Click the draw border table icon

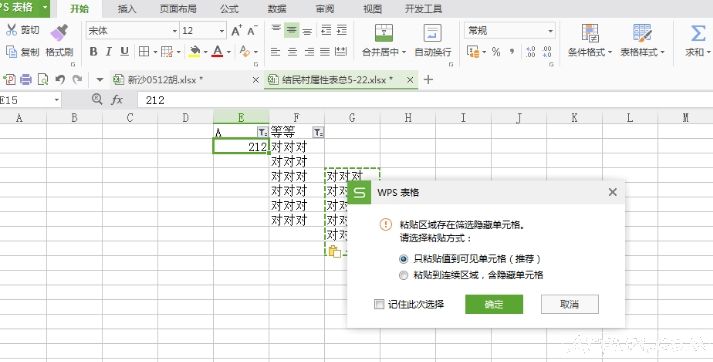(x=167, y=52)
